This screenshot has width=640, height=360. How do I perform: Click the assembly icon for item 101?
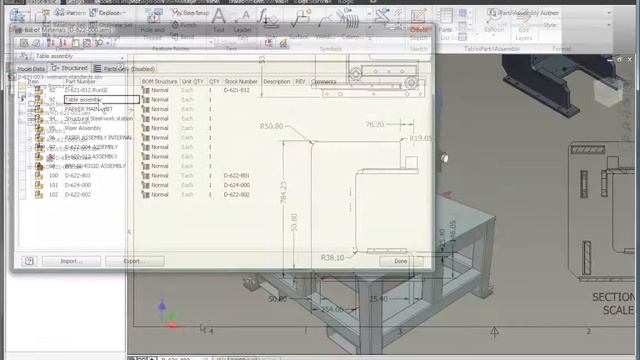(39, 185)
